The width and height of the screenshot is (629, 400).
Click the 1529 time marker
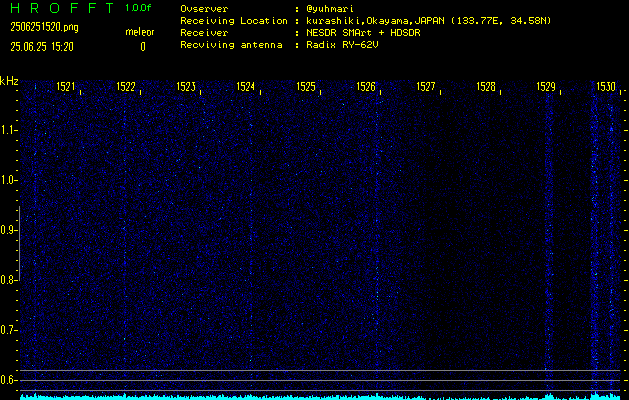tap(546, 87)
